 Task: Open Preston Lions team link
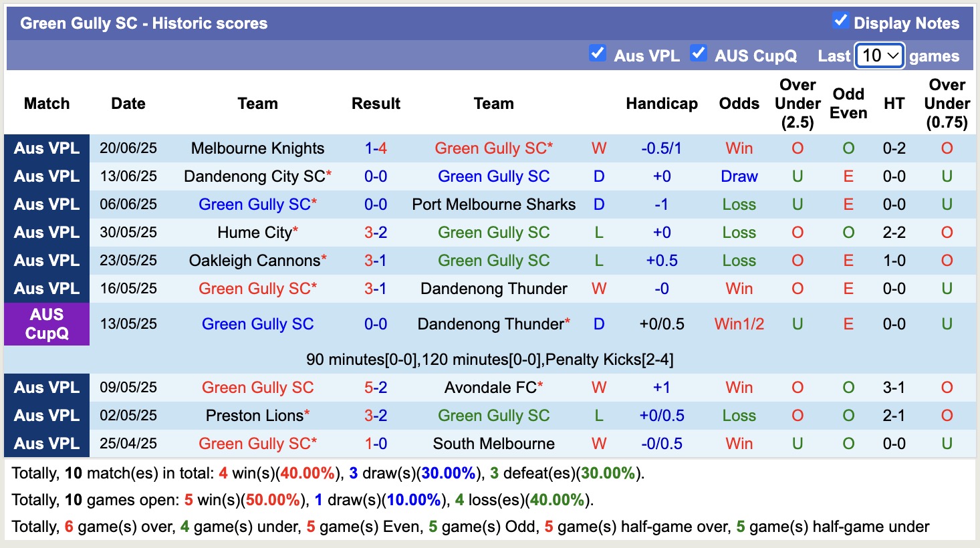[x=255, y=416]
